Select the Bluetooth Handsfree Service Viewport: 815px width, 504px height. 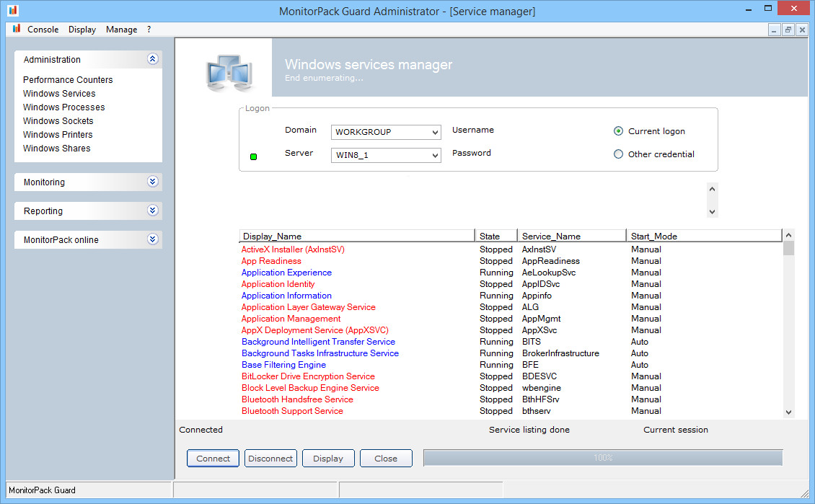(296, 399)
